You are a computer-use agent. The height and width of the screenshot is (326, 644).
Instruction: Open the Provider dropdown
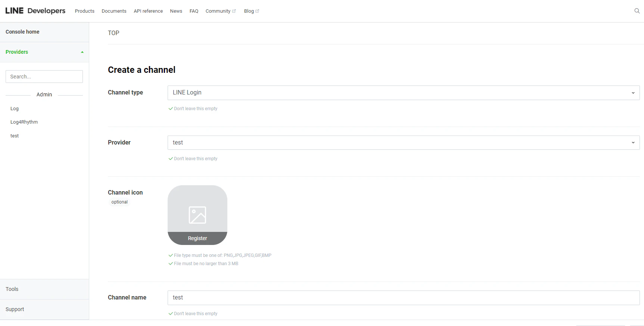[404, 143]
